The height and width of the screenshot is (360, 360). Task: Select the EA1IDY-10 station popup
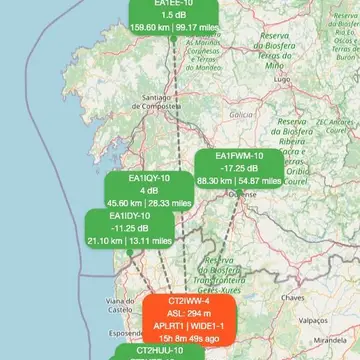[130, 229]
